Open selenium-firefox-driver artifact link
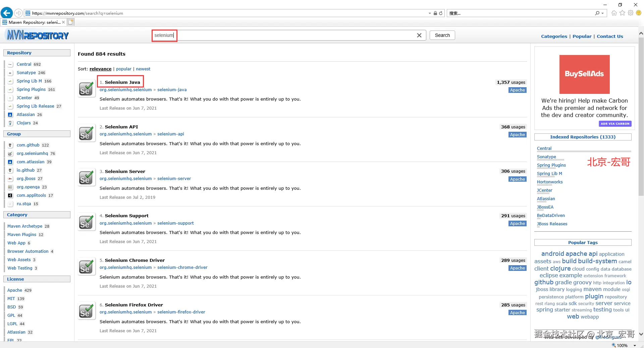 pyautogui.click(x=181, y=312)
